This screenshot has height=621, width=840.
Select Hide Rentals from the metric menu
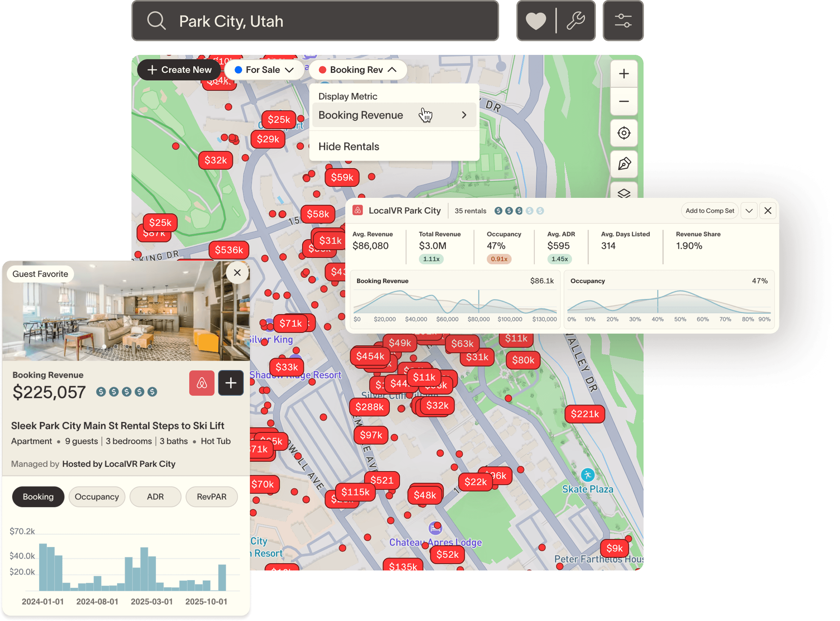[x=348, y=146]
